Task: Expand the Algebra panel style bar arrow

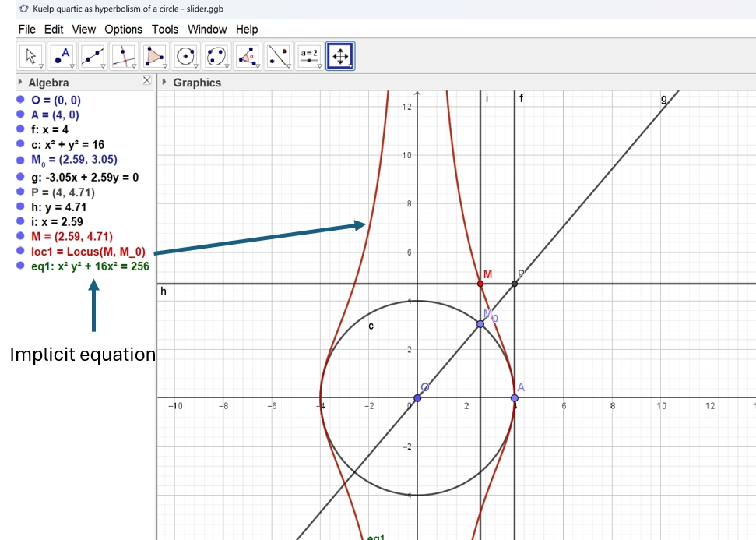Action: pos(20,83)
